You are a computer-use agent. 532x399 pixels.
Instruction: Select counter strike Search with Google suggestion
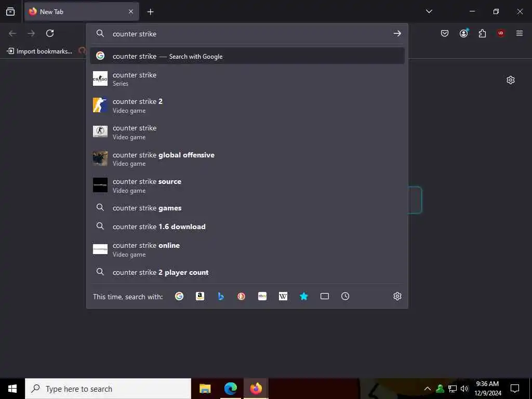247,56
